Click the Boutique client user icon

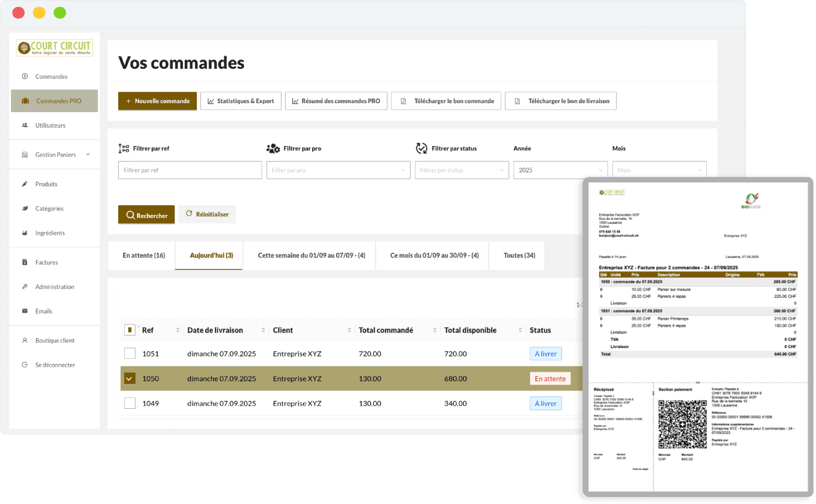(x=25, y=340)
